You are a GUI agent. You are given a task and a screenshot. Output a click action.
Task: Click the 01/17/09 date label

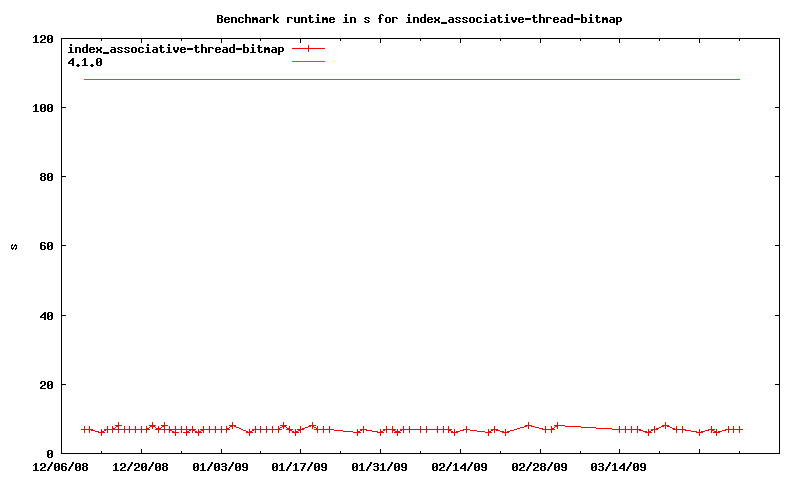coord(300,466)
